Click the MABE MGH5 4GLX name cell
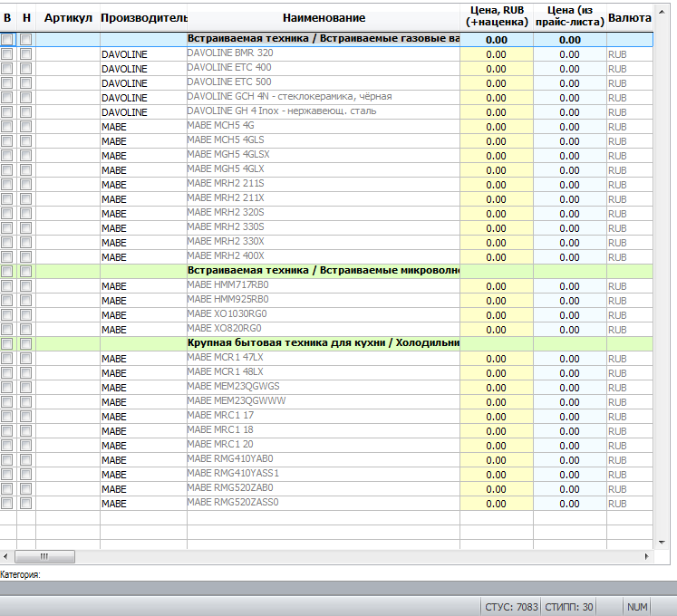This screenshot has height=616, width=677. tap(324, 170)
